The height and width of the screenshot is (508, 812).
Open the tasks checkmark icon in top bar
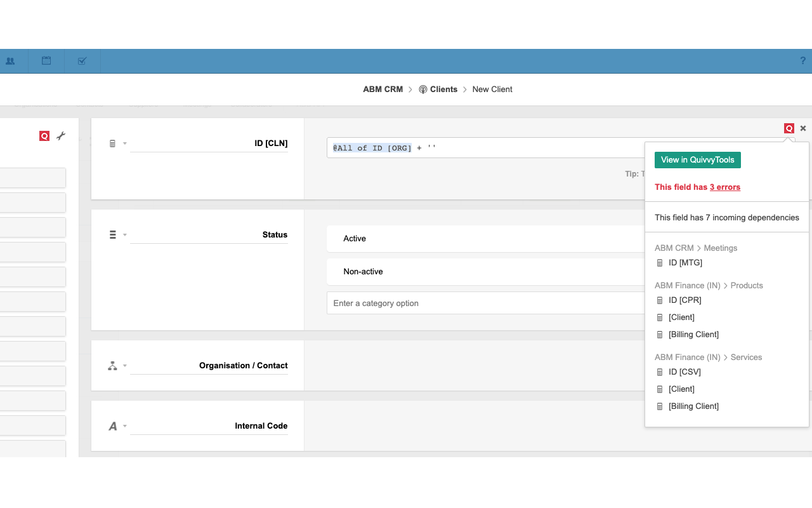[x=82, y=61]
